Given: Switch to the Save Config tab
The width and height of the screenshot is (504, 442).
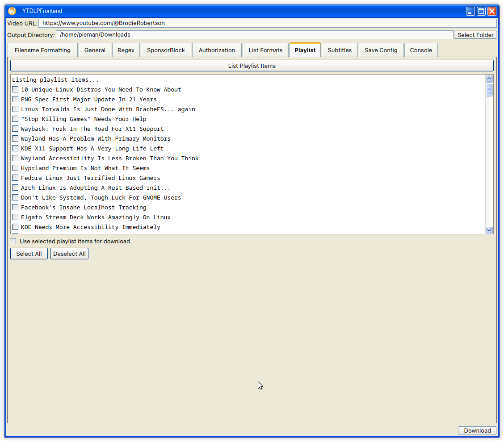Looking at the screenshot, I should [381, 50].
